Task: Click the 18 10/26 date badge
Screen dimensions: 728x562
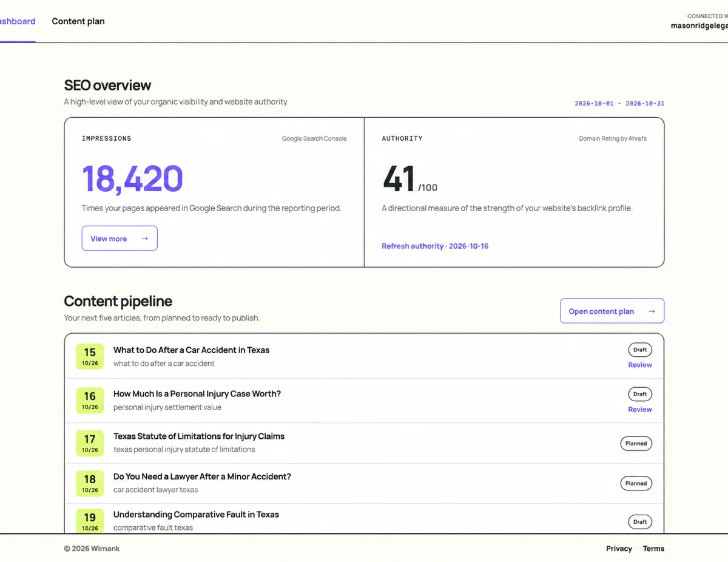Action: pyautogui.click(x=90, y=483)
